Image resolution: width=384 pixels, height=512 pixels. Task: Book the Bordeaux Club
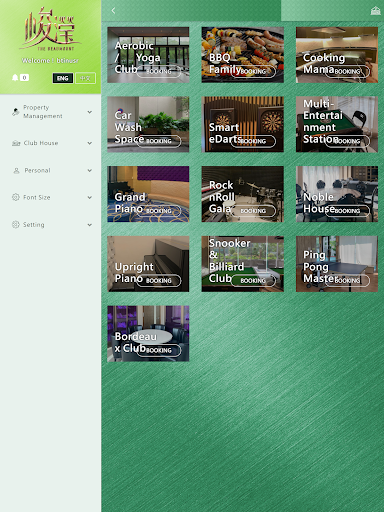159,350
